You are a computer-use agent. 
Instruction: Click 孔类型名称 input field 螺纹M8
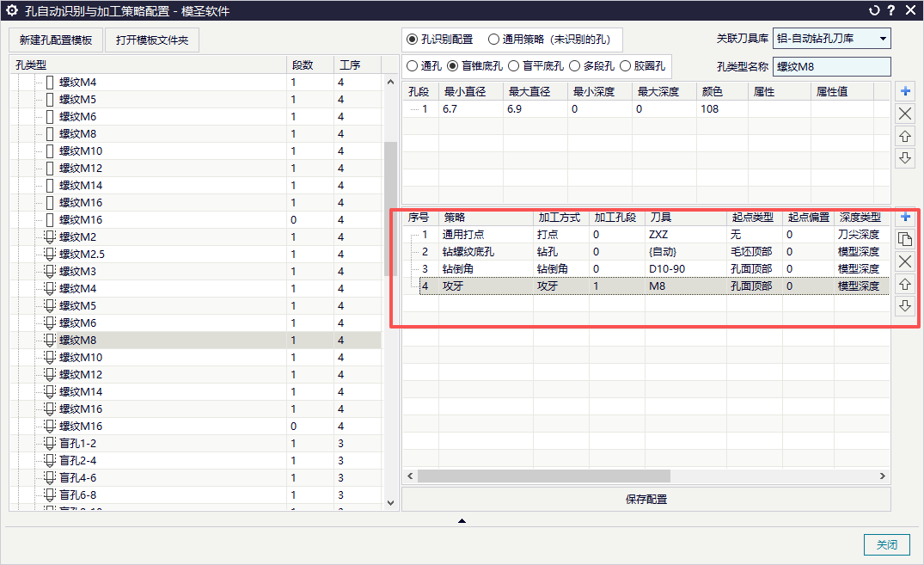pyautogui.click(x=831, y=66)
